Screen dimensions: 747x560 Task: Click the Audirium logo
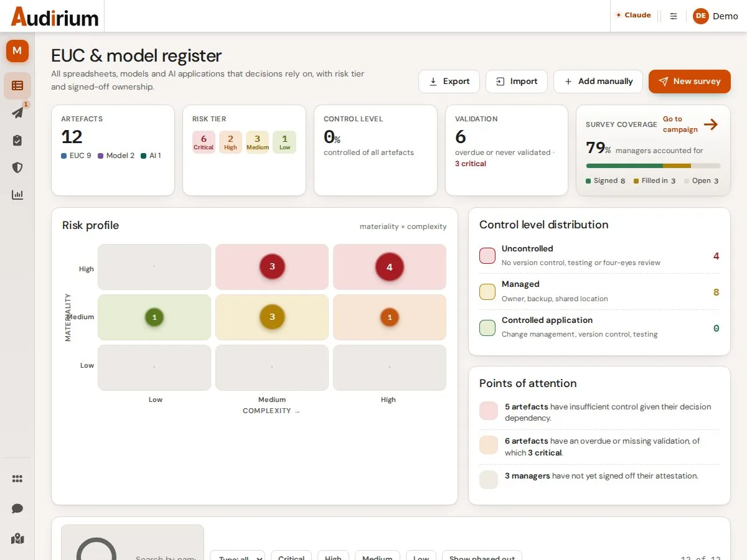pyautogui.click(x=55, y=16)
